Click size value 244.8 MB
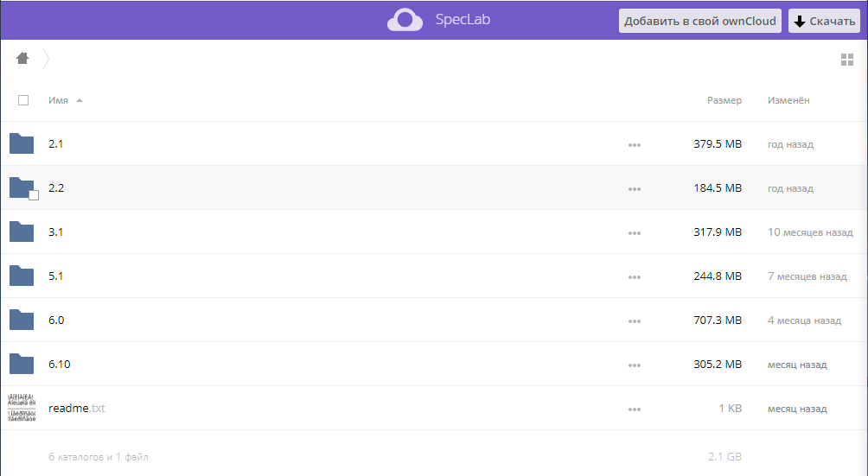Screen dimensions: 868x476 click(718, 276)
